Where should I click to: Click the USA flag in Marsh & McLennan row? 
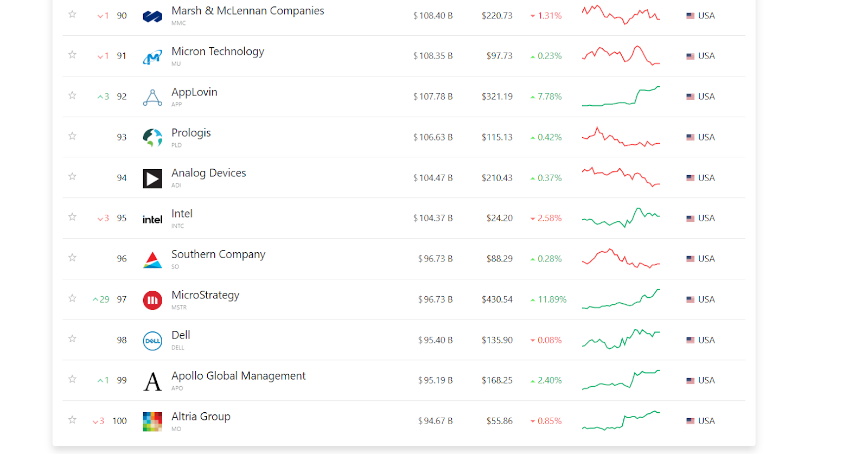[x=690, y=16]
